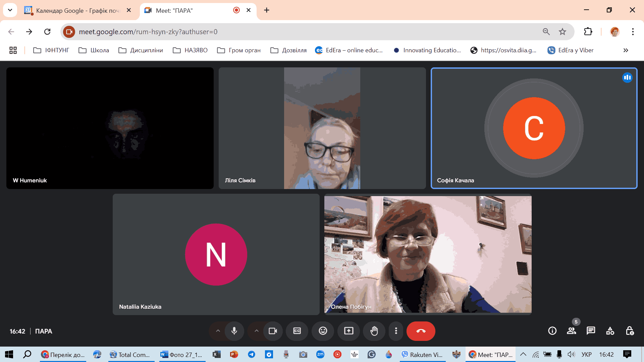The width and height of the screenshot is (644, 362).
Task: Toggle closed captions on
Action: [297, 331]
